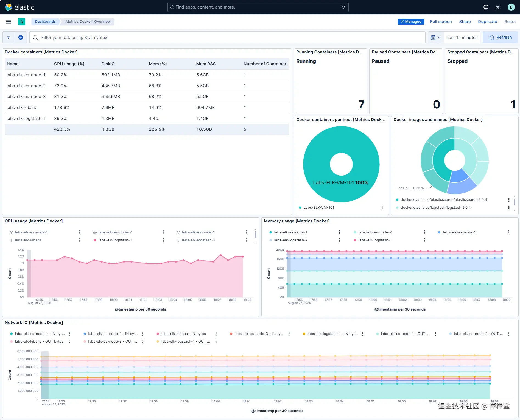Click the Full screen link

(x=441, y=22)
